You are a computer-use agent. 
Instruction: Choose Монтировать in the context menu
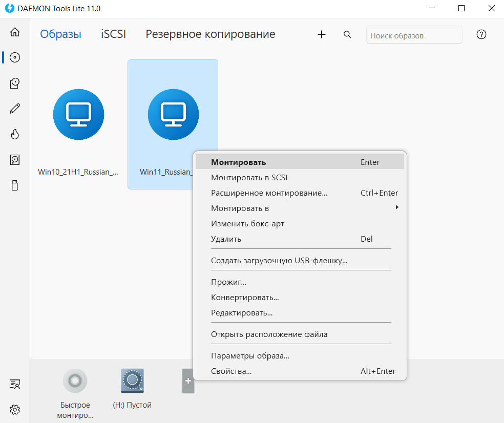click(x=300, y=162)
